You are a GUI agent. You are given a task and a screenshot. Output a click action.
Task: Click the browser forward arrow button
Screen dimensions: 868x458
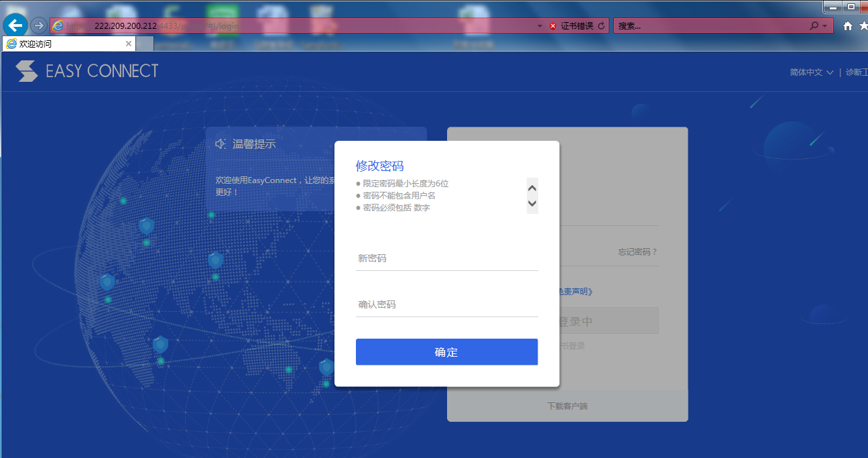pos(39,25)
